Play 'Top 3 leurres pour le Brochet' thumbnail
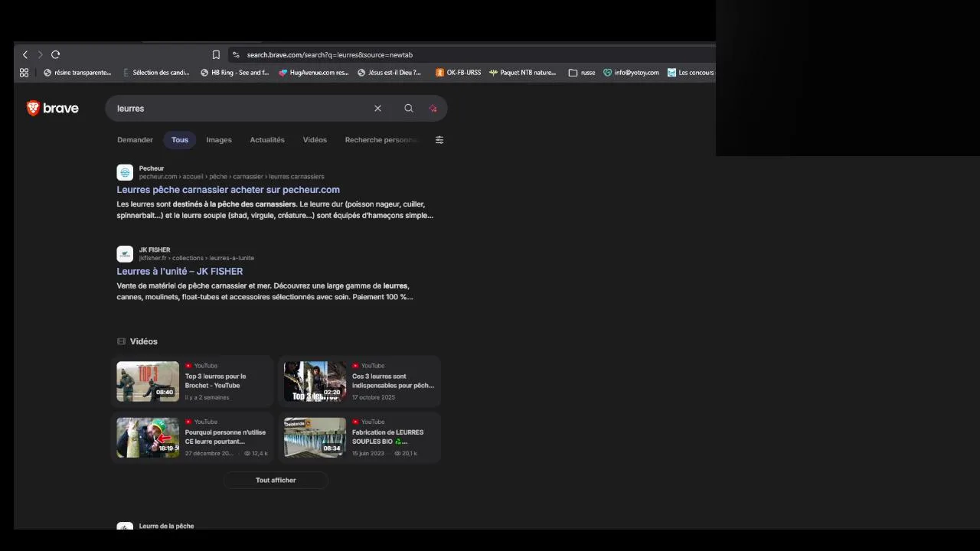 pyautogui.click(x=148, y=381)
